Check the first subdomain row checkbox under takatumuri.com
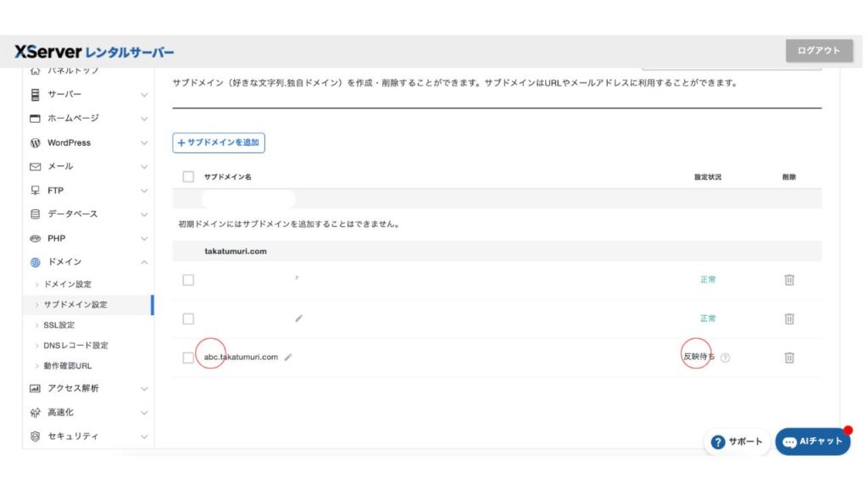 (x=188, y=280)
